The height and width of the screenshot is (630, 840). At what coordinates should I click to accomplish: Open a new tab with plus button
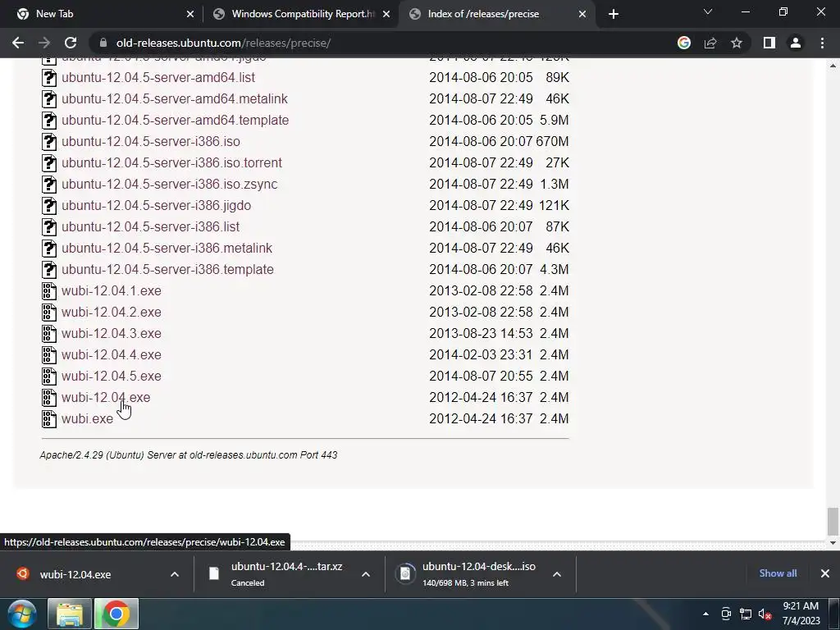pyautogui.click(x=614, y=14)
